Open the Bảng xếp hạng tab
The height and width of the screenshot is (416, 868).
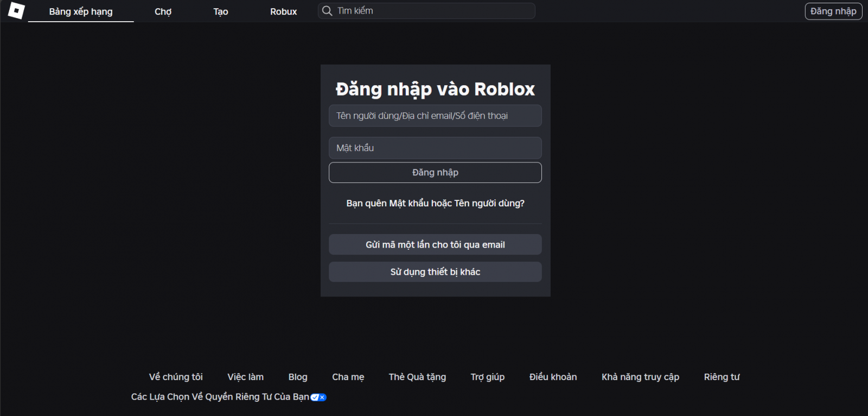[81, 11]
